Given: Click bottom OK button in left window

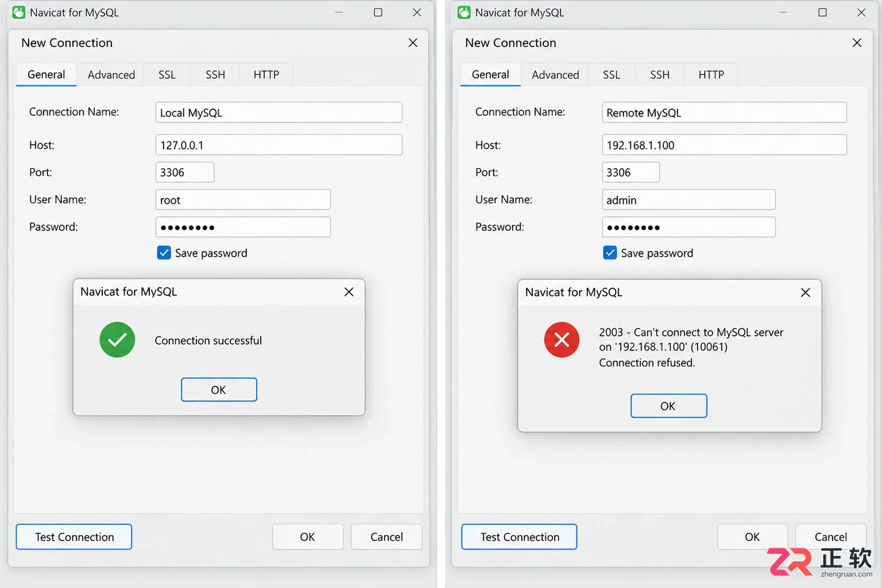Looking at the screenshot, I should point(307,537).
